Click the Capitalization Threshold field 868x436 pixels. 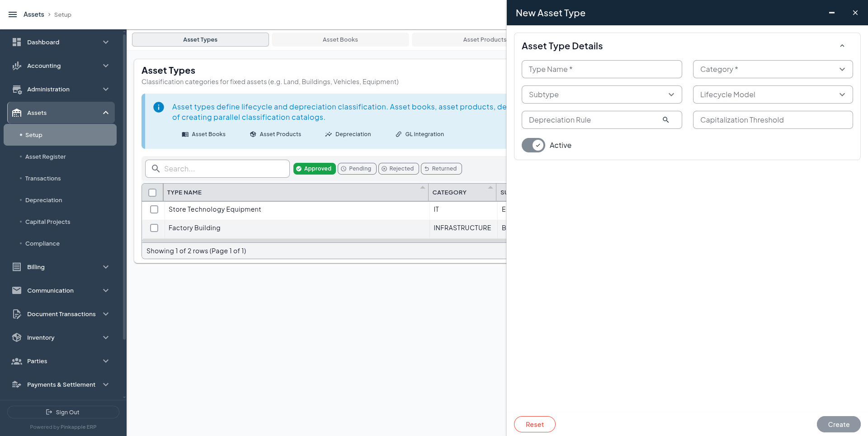773,120
